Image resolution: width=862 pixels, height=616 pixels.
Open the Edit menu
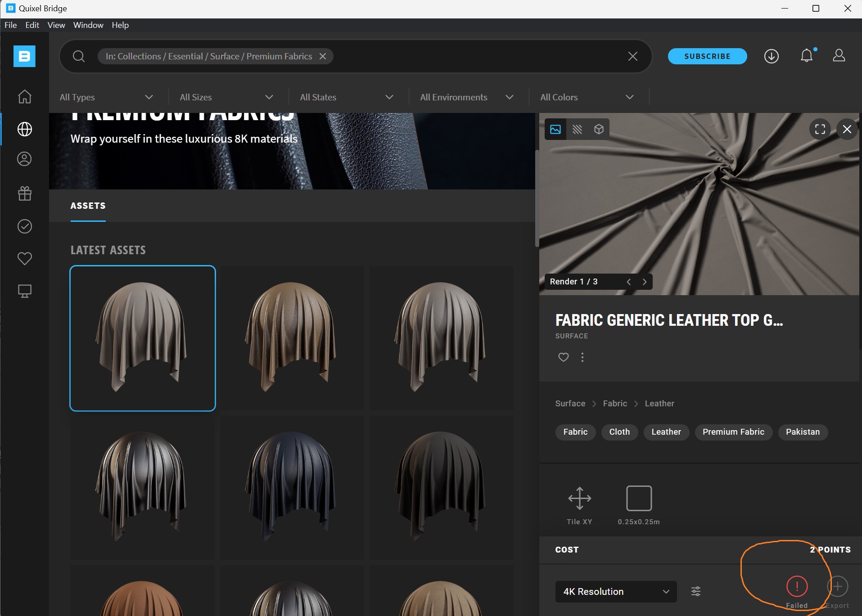pyautogui.click(x=32, y=25)
